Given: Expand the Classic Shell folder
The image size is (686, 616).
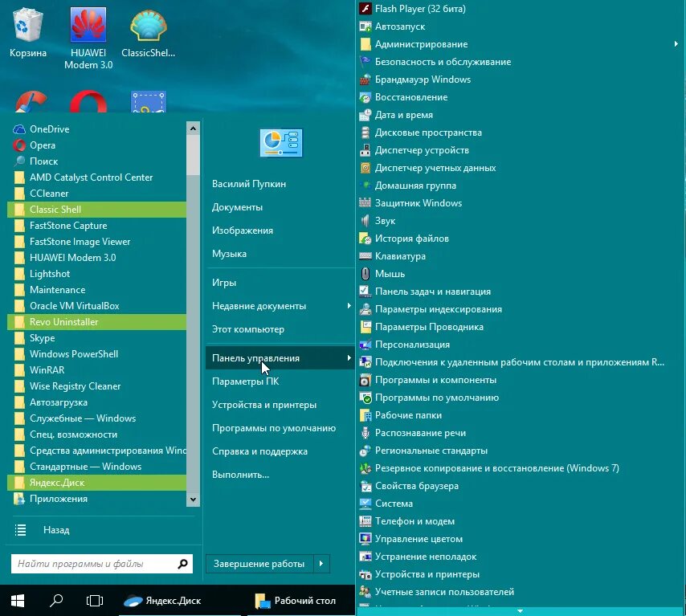Looking at the screenshot, I should point(97,210).
